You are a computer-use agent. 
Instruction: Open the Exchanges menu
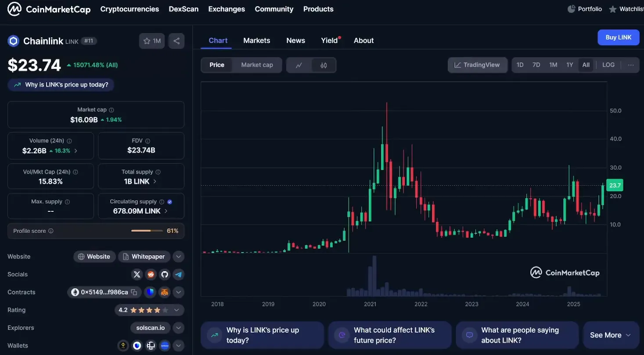click(x=227, y=9)
